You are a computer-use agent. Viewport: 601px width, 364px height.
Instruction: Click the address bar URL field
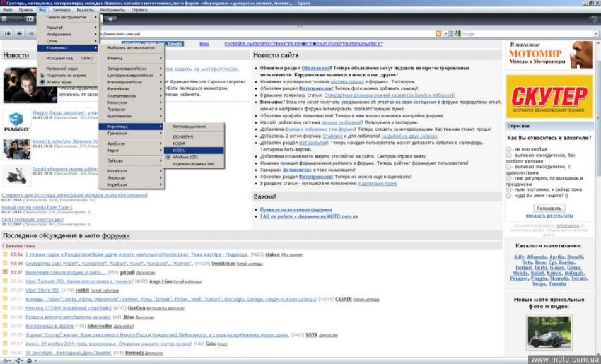click(x=266, y=34)
